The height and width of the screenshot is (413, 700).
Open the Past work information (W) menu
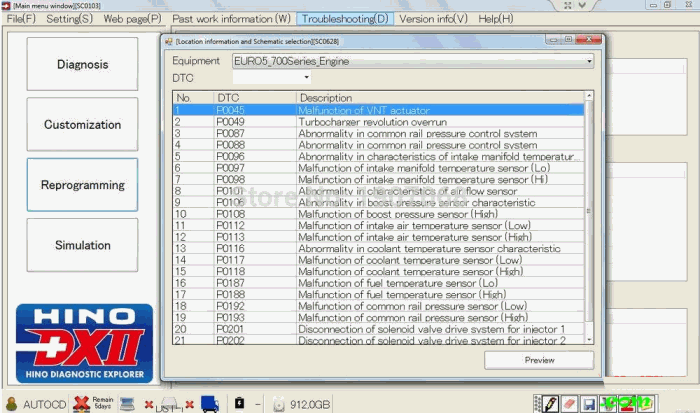231,19
